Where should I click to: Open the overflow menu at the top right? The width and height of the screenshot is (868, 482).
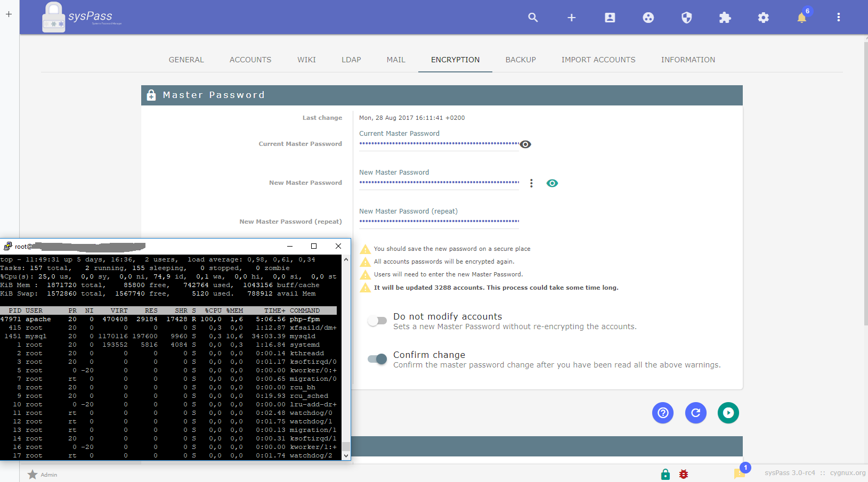click(838, 17)
